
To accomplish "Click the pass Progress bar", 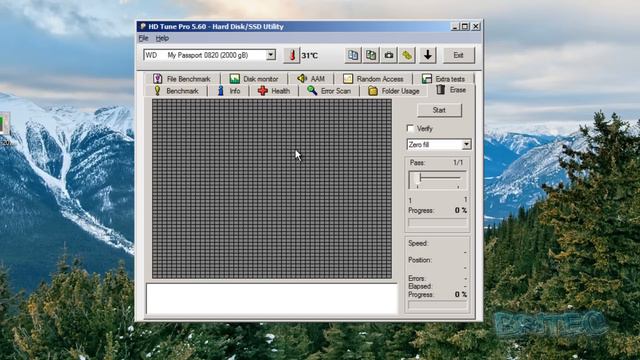I will tap(438, 223).
